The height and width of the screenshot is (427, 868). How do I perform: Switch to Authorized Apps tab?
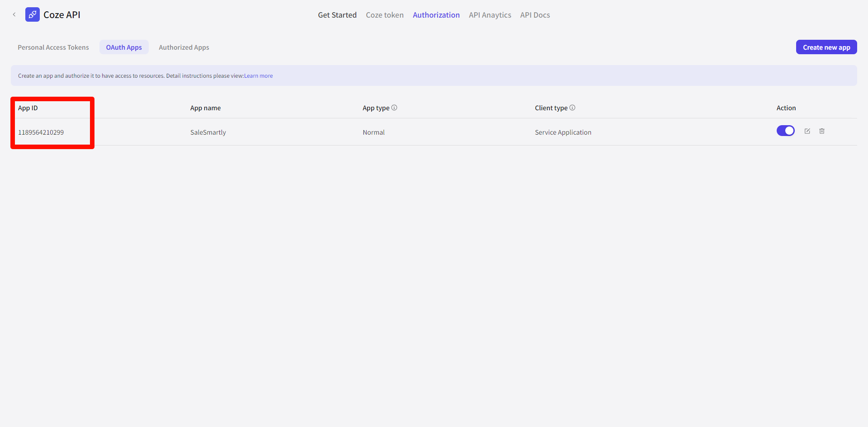point(184,47)
